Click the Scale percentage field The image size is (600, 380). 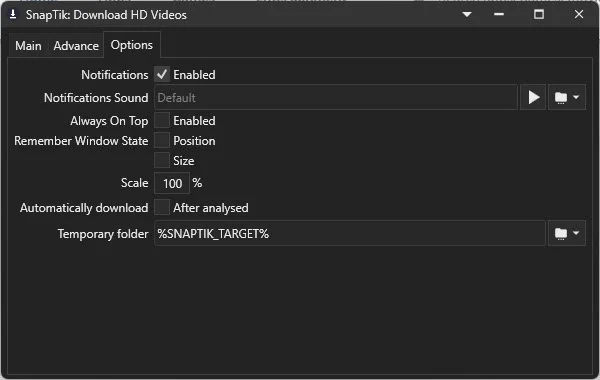tap(172, 183)
